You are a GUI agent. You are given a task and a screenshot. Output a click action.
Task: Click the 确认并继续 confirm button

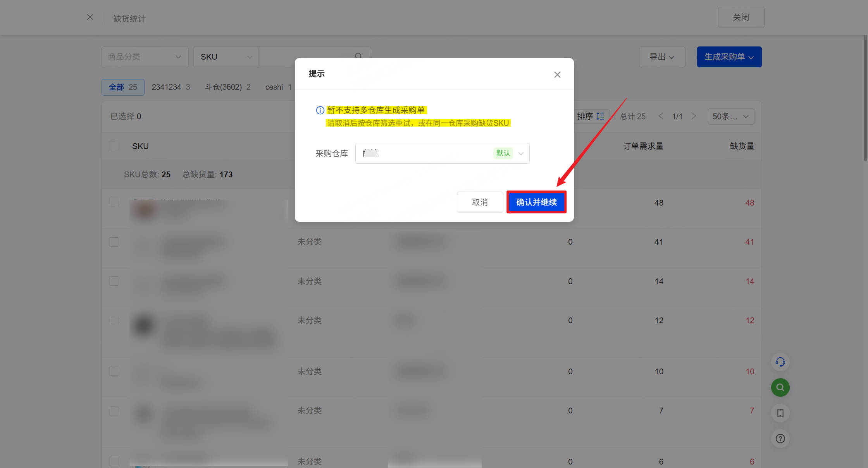tap(536, 202)
